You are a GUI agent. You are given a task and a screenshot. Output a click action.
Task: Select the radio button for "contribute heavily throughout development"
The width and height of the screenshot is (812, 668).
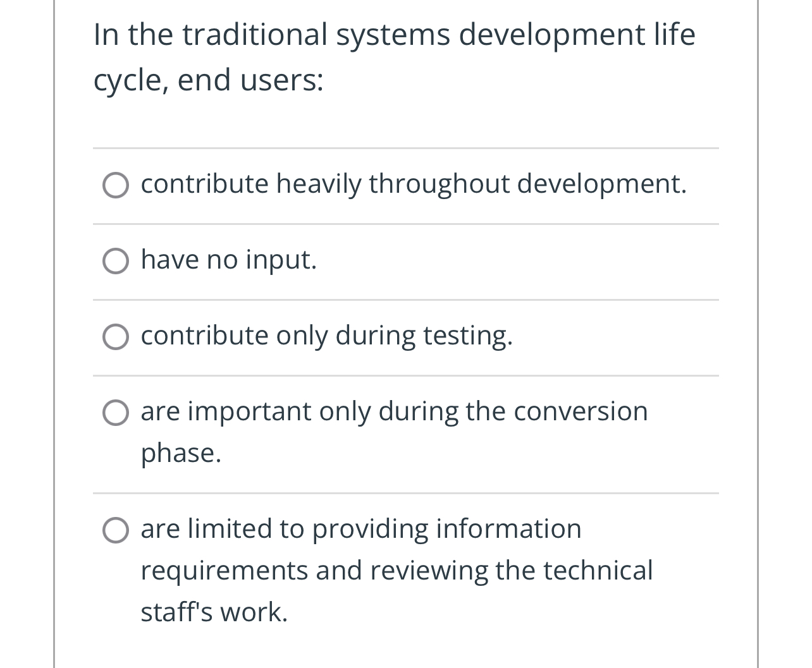point(116,185)
